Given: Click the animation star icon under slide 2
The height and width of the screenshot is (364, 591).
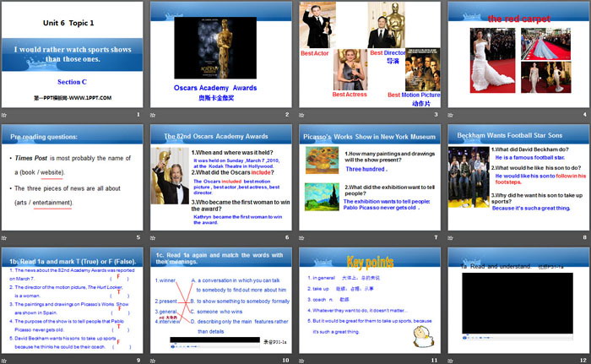Looking at the screenshot, I should 153,115.
